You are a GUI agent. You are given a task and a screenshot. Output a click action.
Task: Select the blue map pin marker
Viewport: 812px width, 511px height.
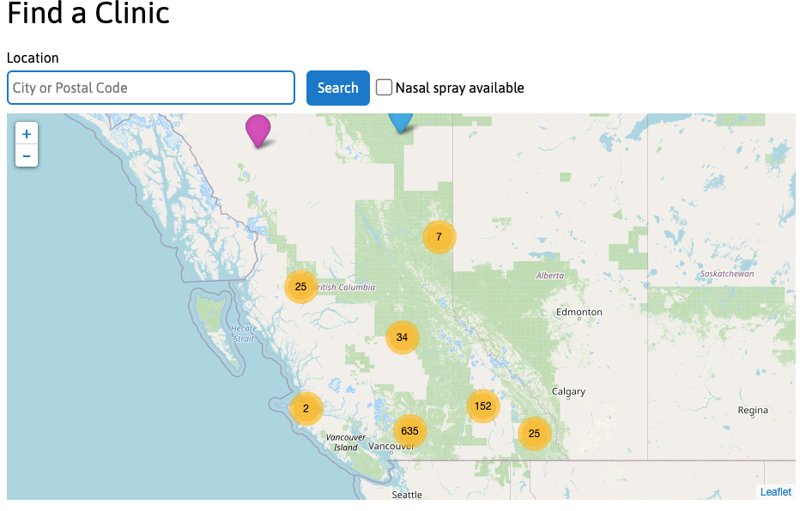pos(400,124)
